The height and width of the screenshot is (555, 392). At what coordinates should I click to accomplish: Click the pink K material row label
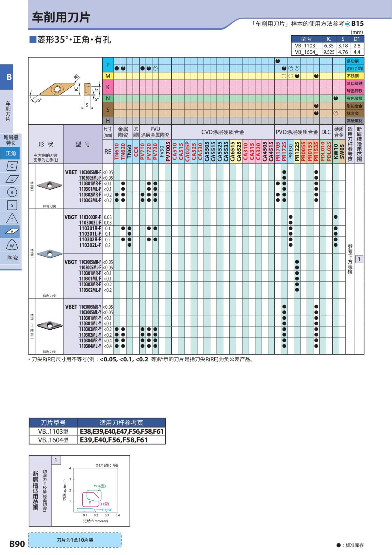pos(108,87)
